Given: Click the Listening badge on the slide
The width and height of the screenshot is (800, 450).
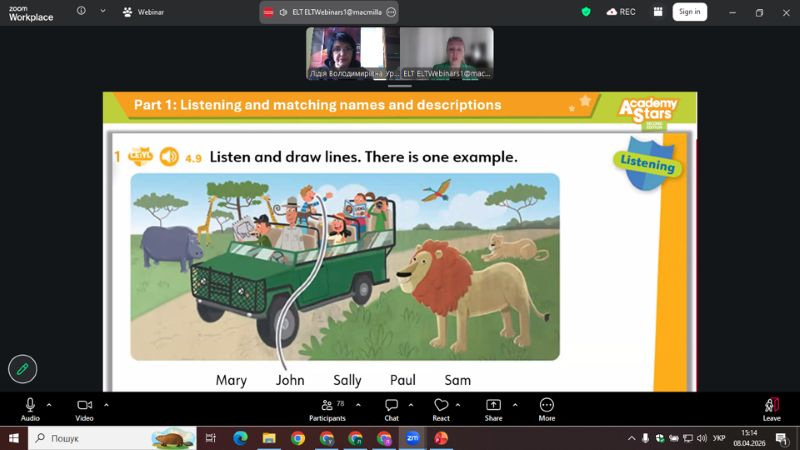Looking at the screenshot, I should point(647,164).
